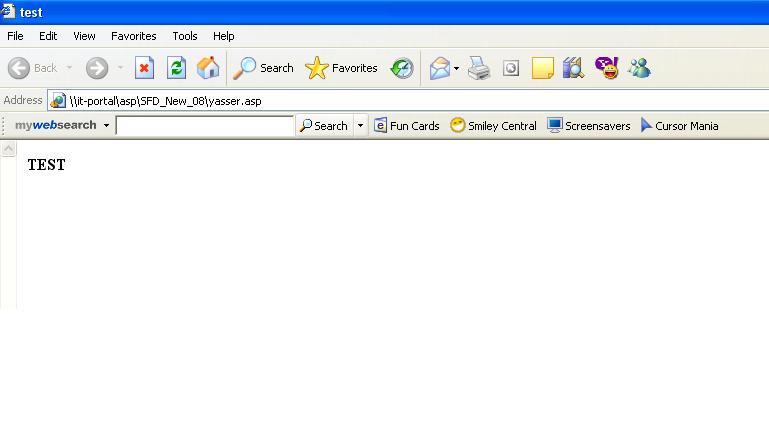The width and height of the screenshot is (769, 432).
Task: Click the Stop loading icon
Action: pos(144,68)
